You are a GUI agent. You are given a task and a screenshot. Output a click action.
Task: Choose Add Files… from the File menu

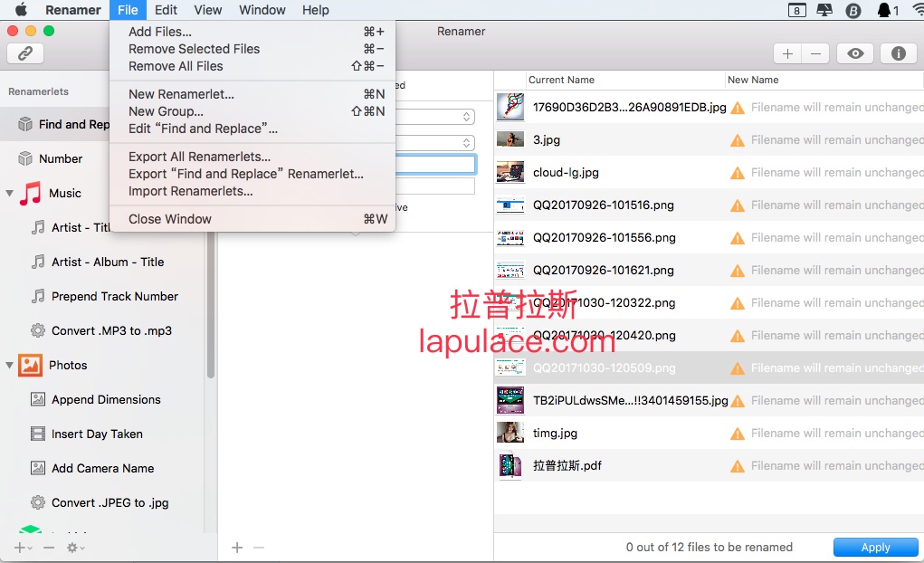252,32
